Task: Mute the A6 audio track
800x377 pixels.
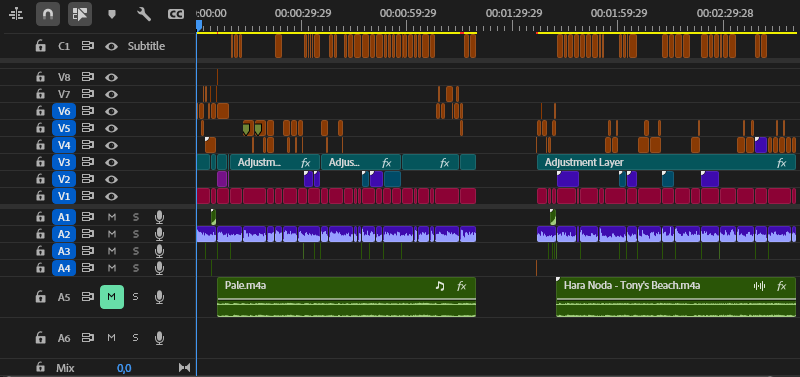Action: [x=112, y=337]
